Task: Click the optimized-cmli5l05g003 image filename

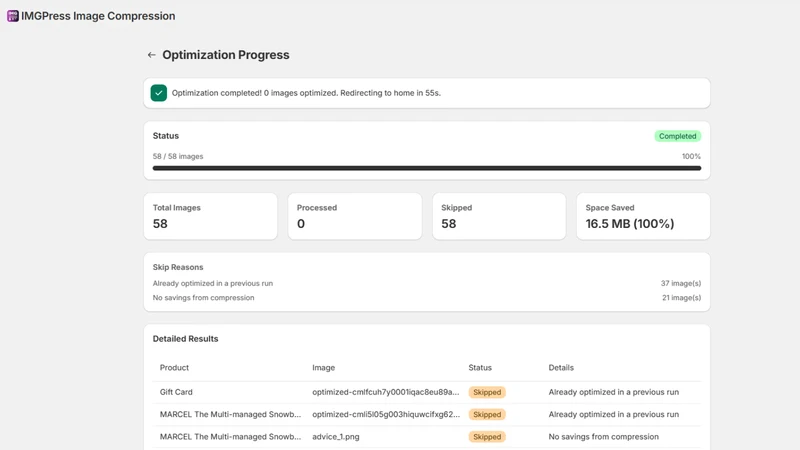Action: click(386, 414)
